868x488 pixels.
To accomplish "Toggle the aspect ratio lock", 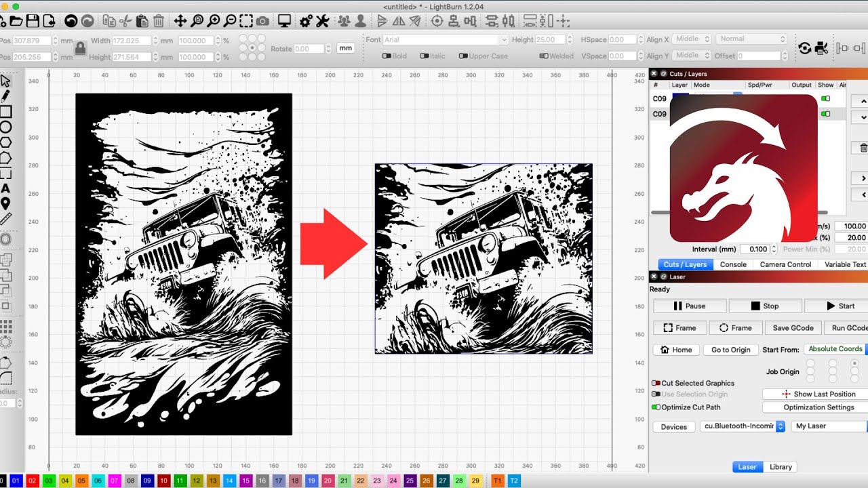I will tap(80, 48).
